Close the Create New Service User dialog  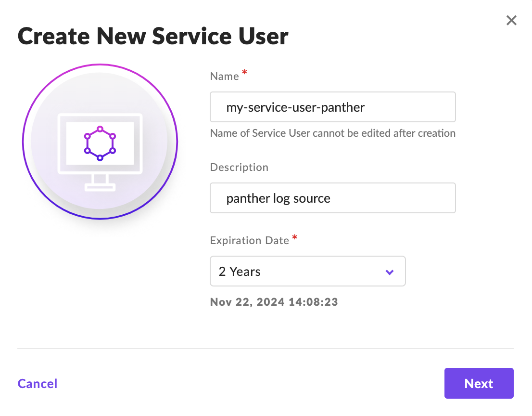pyautogui.click(x=511, y=20)
